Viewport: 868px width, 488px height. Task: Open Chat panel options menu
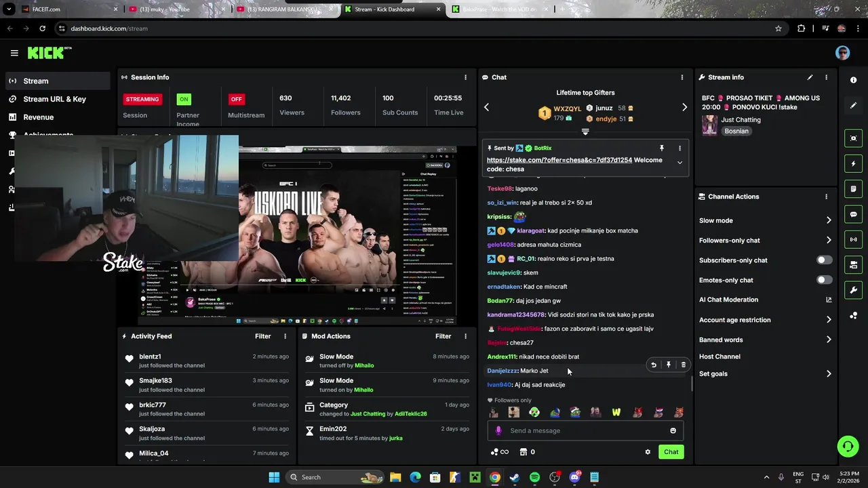[x=682, y=77]
